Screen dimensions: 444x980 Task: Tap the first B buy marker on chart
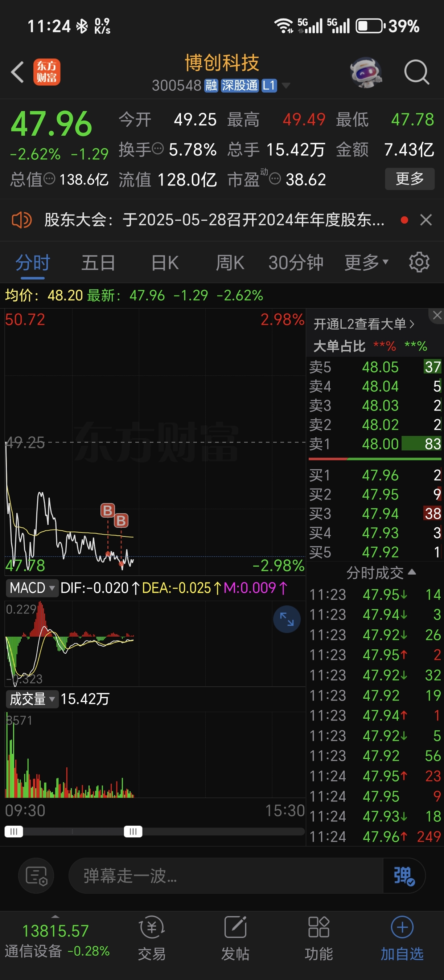click(108, 510)
